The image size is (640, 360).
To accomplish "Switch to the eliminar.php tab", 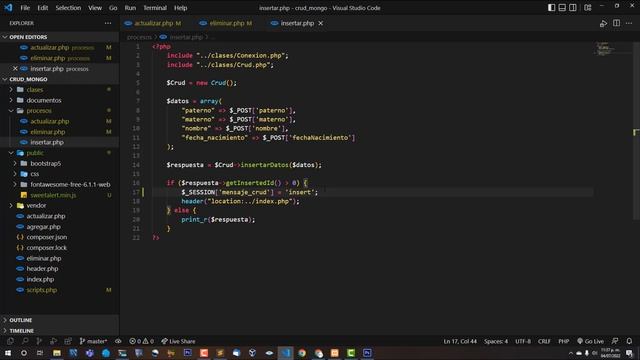I will pyautogui.click(x=227, y=23).
